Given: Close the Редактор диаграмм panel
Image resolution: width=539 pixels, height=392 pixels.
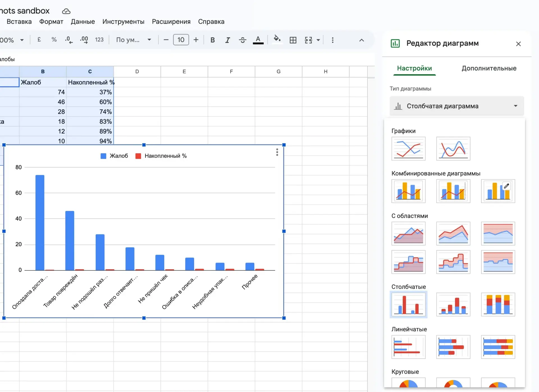Looking at the screenshot, I should pyautogui.click(x=518, y=44).
